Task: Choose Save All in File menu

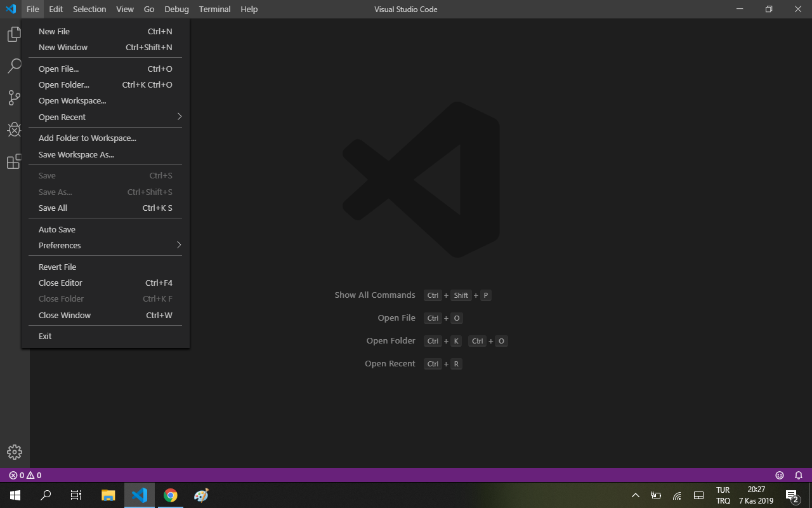Action: [x=105, y=208]
